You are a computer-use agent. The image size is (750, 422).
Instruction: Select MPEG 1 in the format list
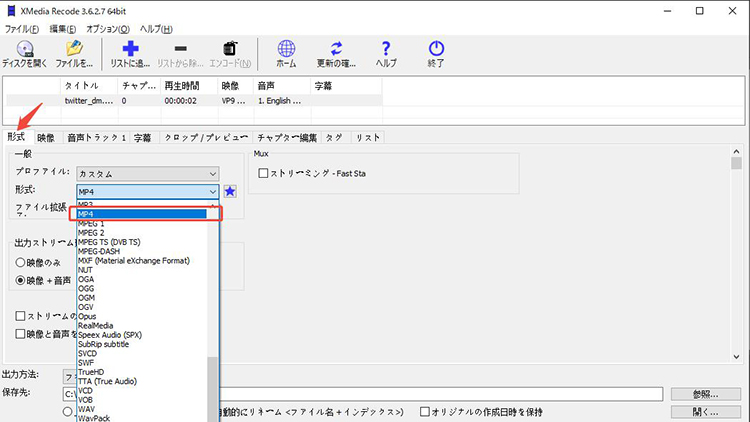(x=142, y=223)
